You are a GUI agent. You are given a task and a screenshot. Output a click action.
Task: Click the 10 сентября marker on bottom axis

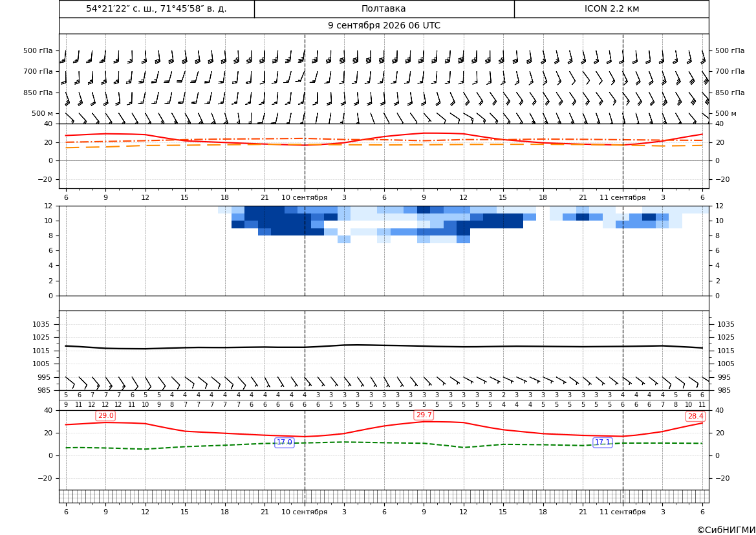(x=304, y=512)
